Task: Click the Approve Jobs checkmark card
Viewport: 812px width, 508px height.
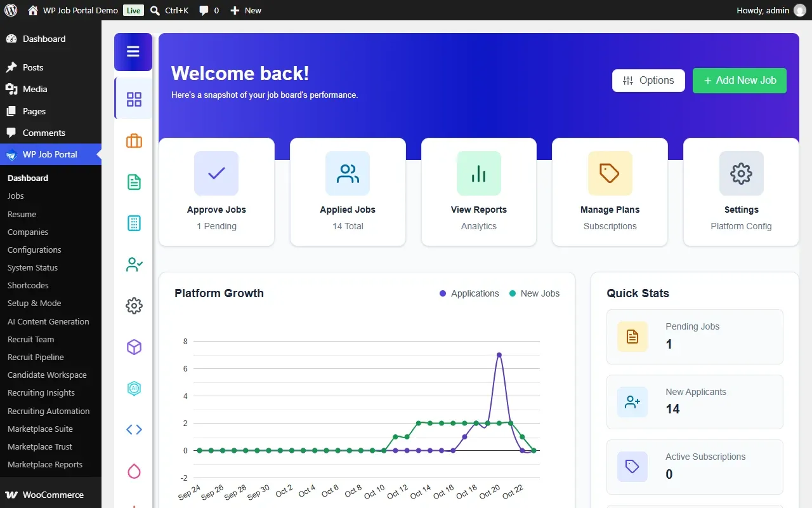Action: click(x=216, y=192)
